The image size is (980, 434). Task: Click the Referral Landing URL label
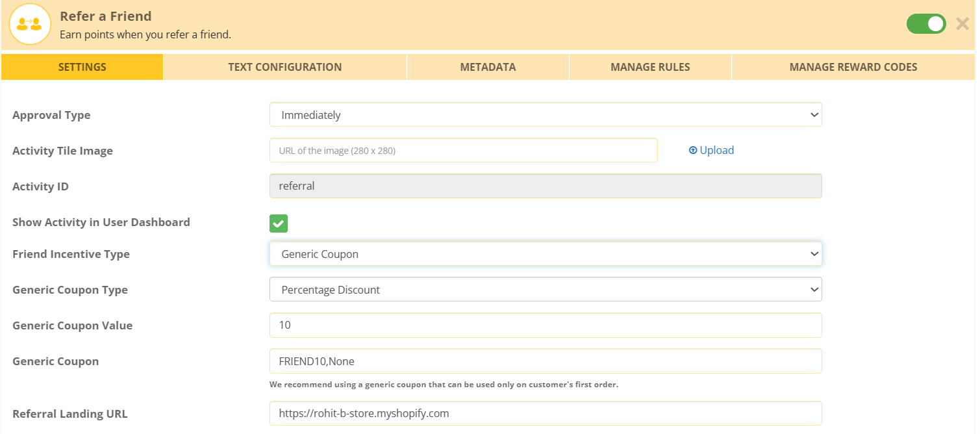(70, 414)
